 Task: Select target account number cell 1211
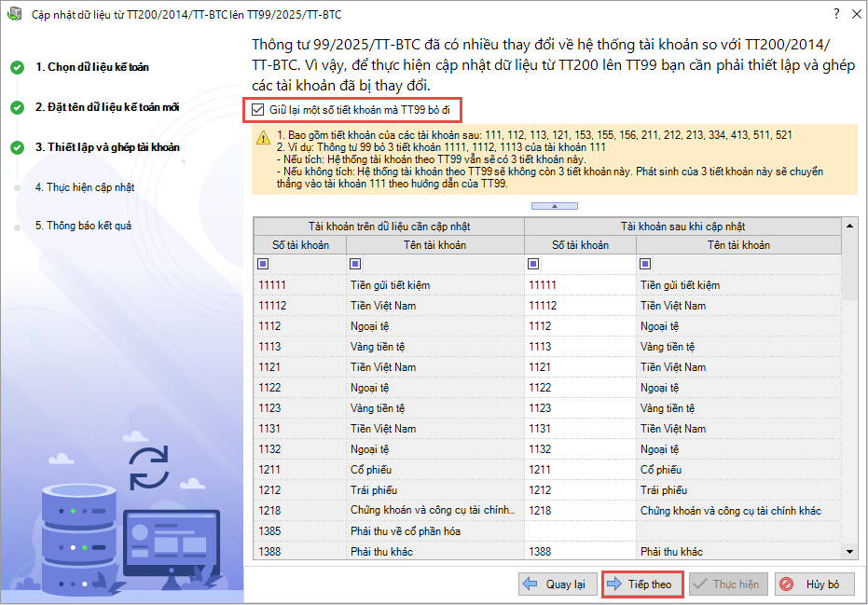pos(580,470)
